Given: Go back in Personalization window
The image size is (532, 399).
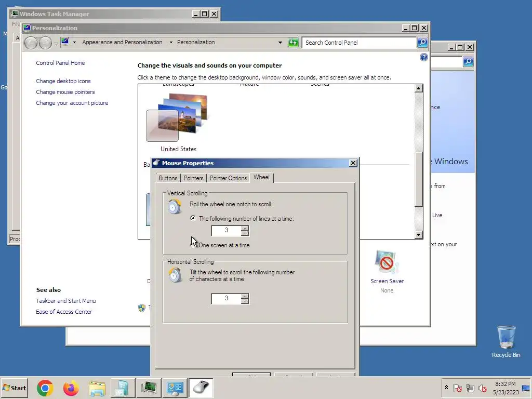Looking at the screenshot, I should (31, 43).
